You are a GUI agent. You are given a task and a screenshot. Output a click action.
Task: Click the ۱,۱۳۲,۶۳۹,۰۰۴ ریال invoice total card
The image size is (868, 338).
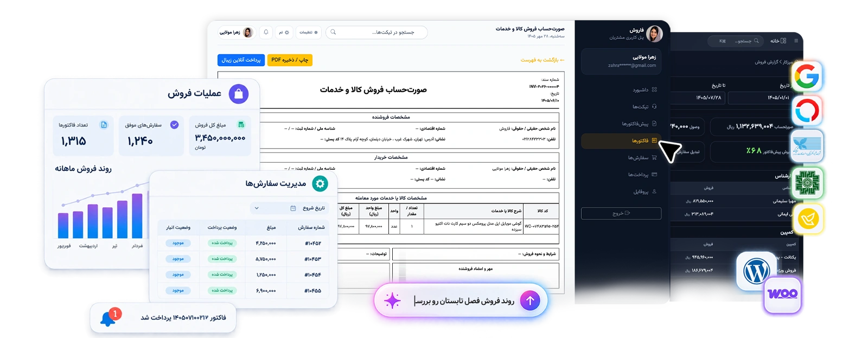[x=751, y=126]
